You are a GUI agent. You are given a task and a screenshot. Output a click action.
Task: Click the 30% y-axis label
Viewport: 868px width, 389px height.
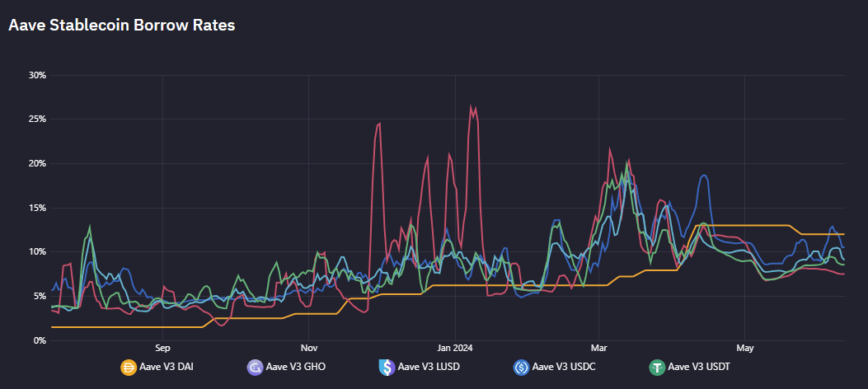(37, 75)
